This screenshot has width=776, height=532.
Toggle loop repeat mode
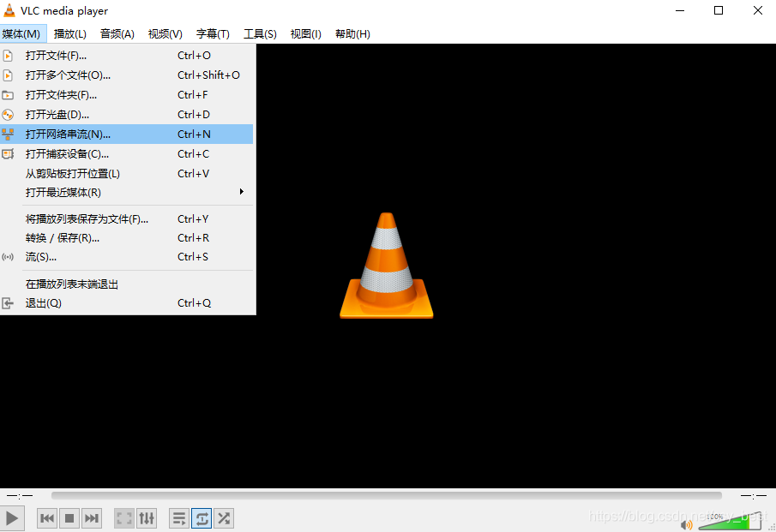pyautogui.click(x=202, y=518)
